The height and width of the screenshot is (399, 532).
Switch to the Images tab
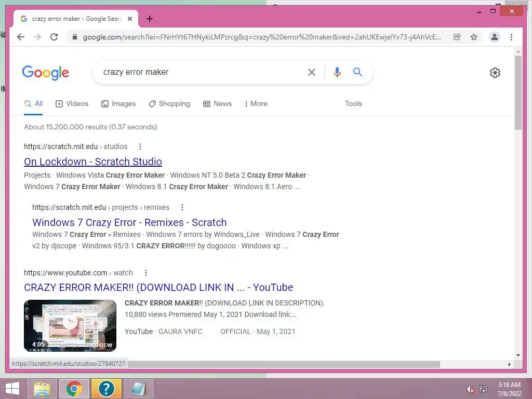118,104
